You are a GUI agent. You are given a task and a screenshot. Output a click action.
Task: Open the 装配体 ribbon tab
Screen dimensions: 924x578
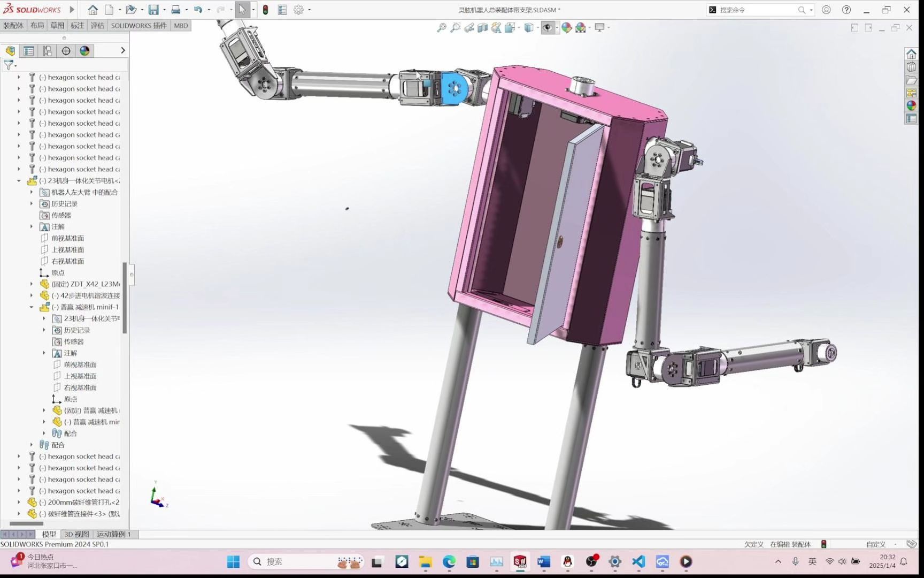tap(13, 26)
